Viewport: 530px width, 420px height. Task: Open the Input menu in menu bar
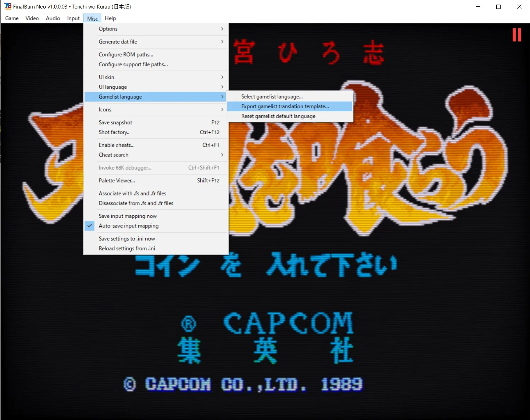73,18
